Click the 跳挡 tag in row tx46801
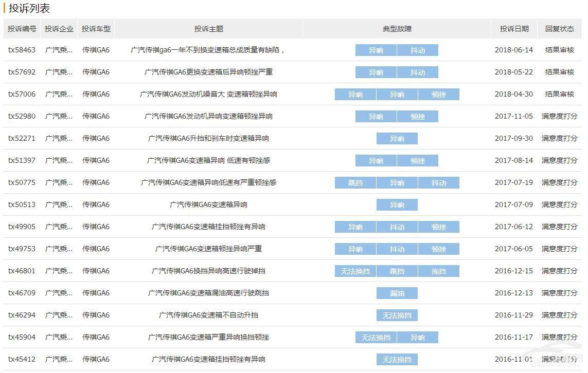 (x=397, y=271)
